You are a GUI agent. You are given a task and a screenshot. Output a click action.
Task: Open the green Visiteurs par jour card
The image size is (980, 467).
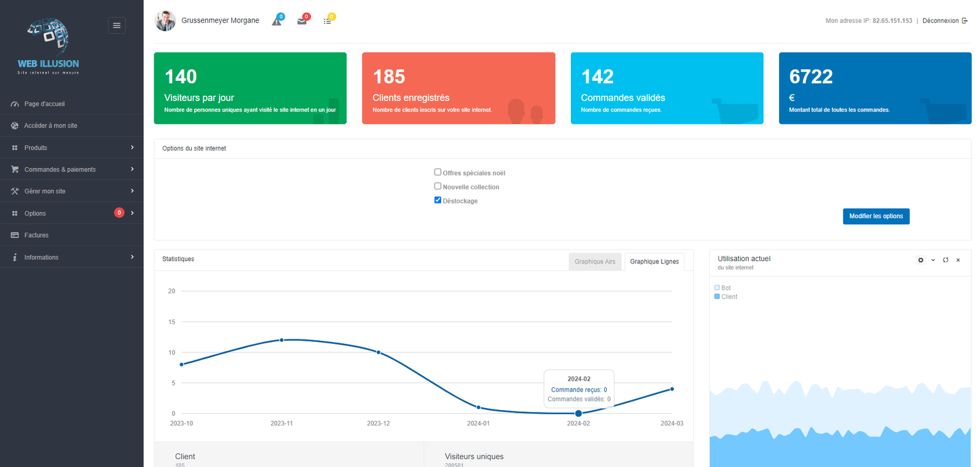point(250,88)
